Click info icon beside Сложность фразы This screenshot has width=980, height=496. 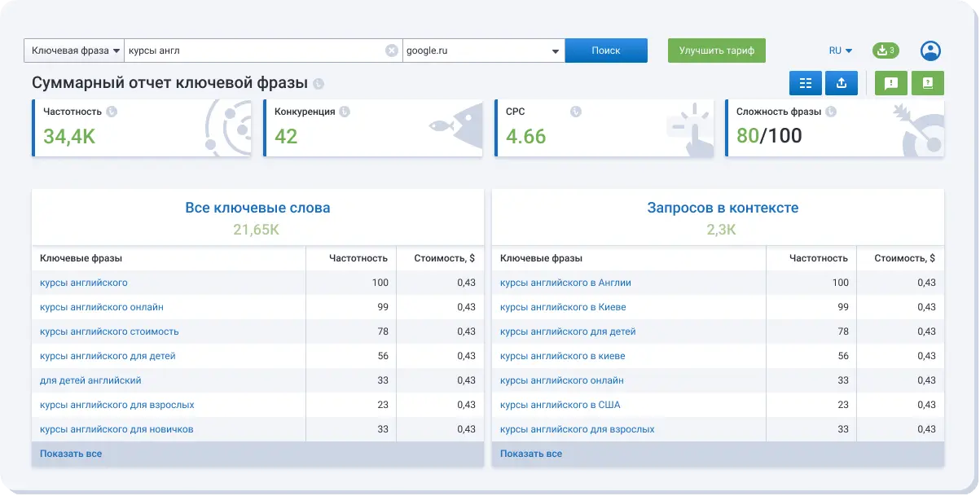click(830, 112)
